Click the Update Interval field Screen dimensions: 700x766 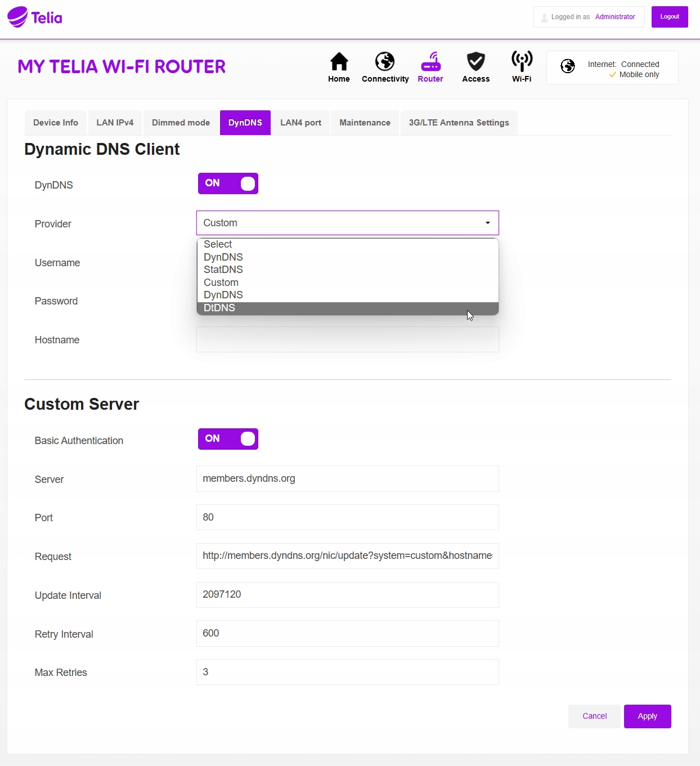point(348,595)
